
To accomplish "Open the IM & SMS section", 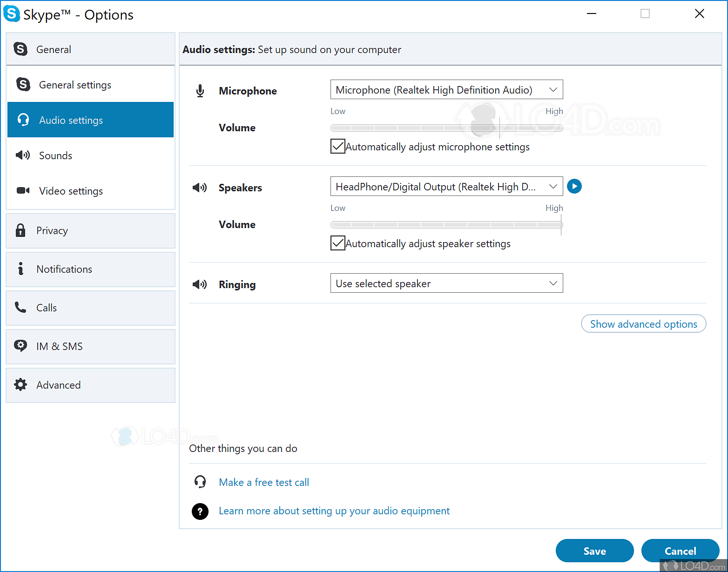I will (x=60, y=346).
